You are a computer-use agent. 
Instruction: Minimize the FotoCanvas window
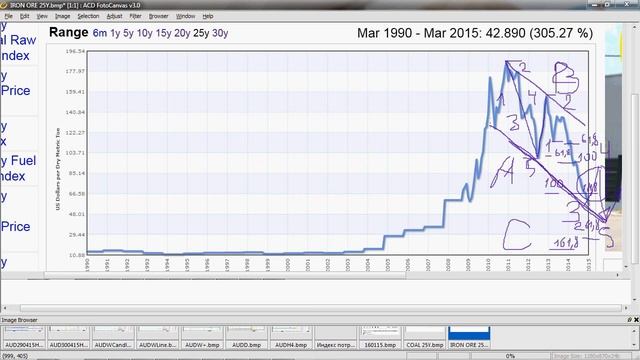[x=595, y=4]
